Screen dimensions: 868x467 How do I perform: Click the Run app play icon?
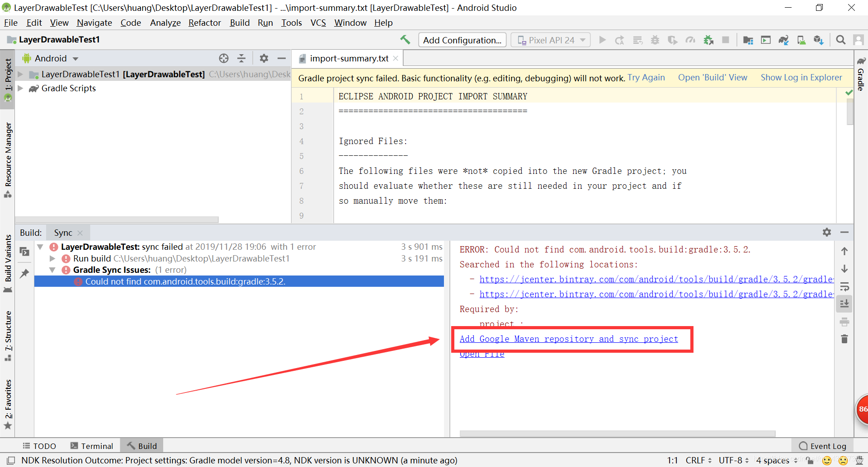click(x=602, y=40)
